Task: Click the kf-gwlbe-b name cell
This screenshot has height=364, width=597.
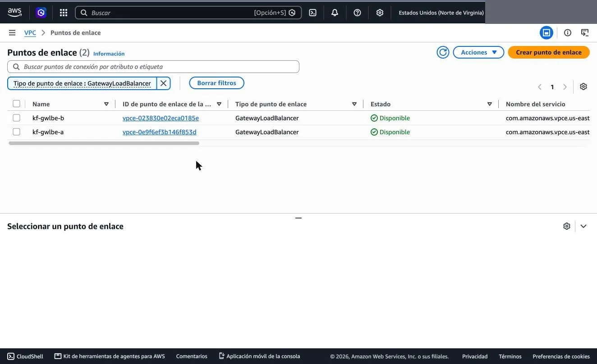Action: coord(48,118)
